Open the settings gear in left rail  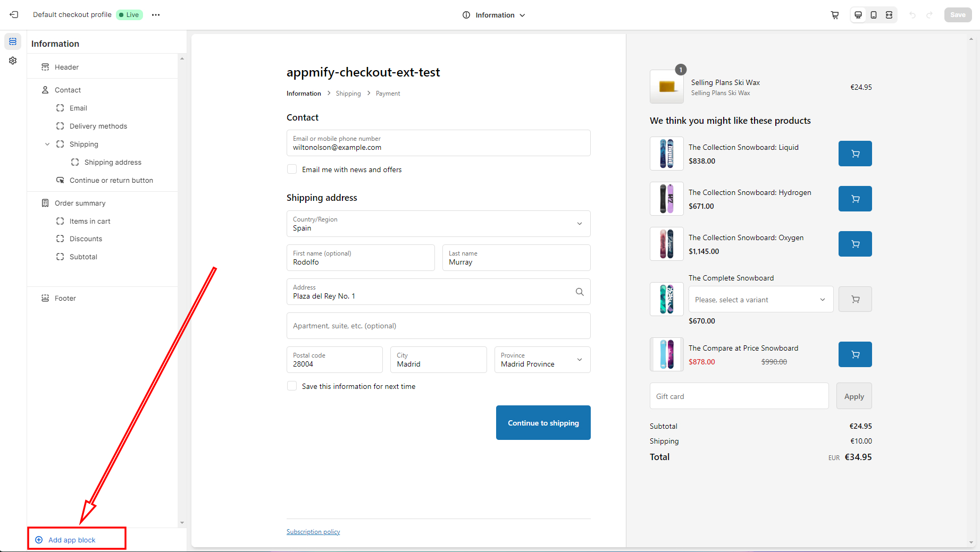pos(13,61)
